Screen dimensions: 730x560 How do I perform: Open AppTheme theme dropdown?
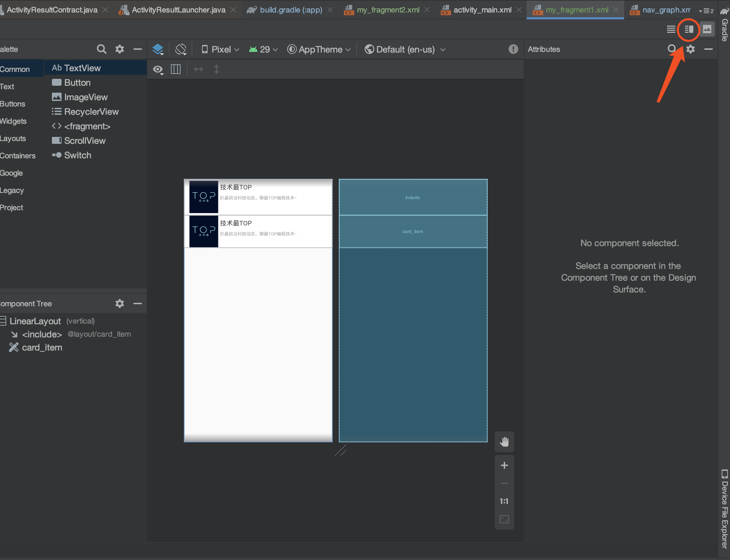click(x=319, y=49)
